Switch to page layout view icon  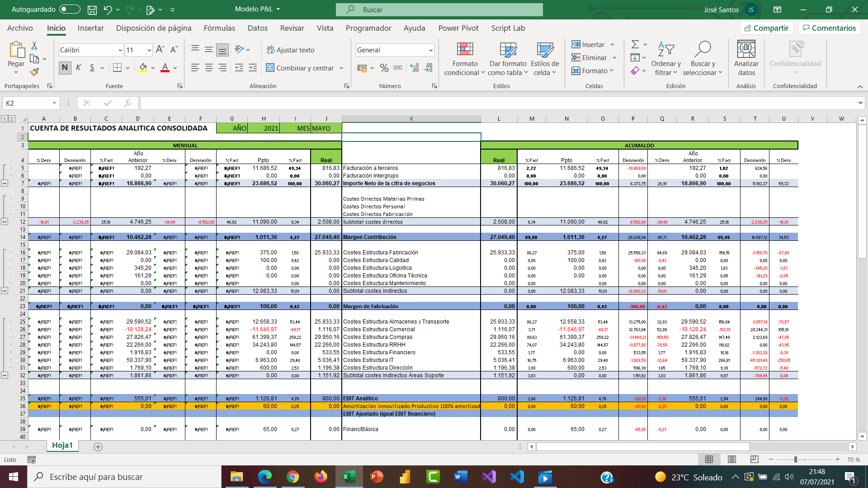(x=732, y=460)
